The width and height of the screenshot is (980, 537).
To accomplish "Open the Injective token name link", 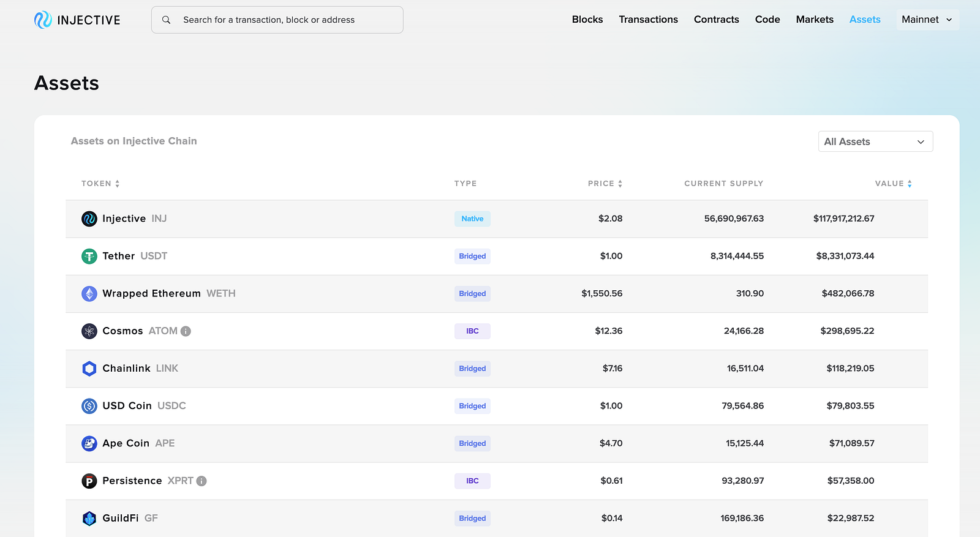I will 124,219.
